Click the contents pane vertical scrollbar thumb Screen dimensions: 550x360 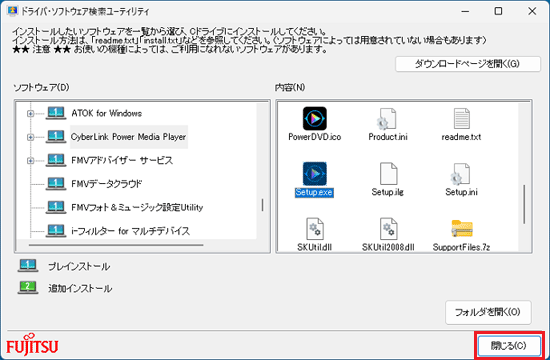[x=524, y=204]
